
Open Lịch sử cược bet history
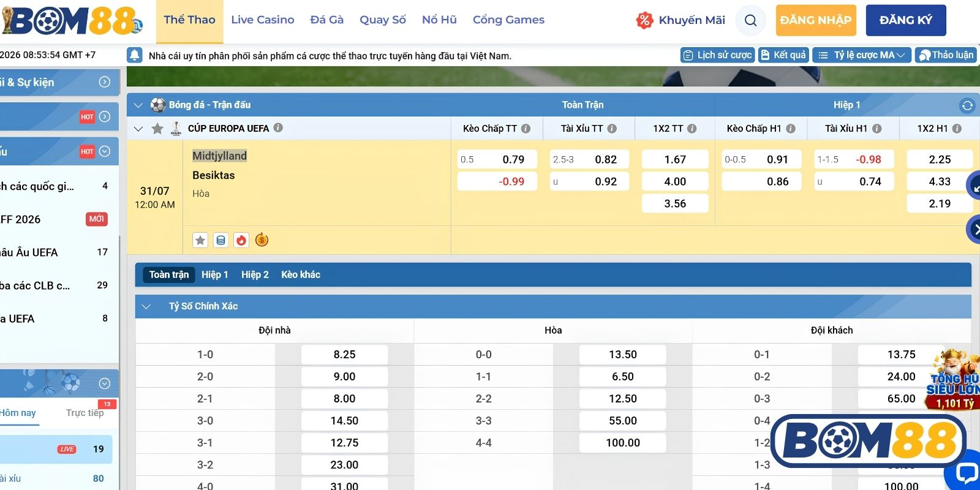coord(717,55)
